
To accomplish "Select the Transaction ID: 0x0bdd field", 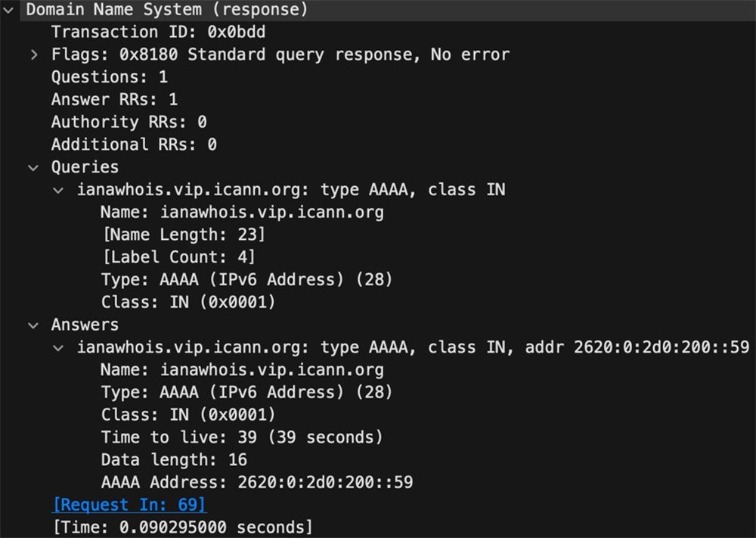I will (151, 32).
